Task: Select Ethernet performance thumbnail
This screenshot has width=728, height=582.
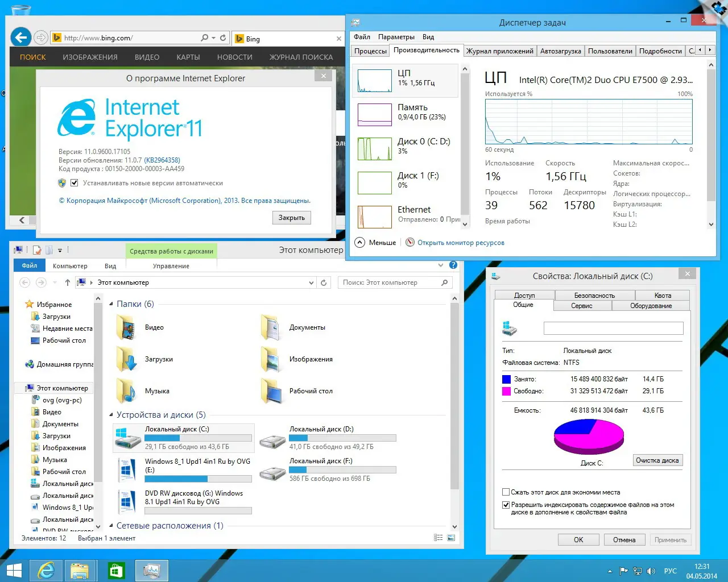Action: (374, 217)
